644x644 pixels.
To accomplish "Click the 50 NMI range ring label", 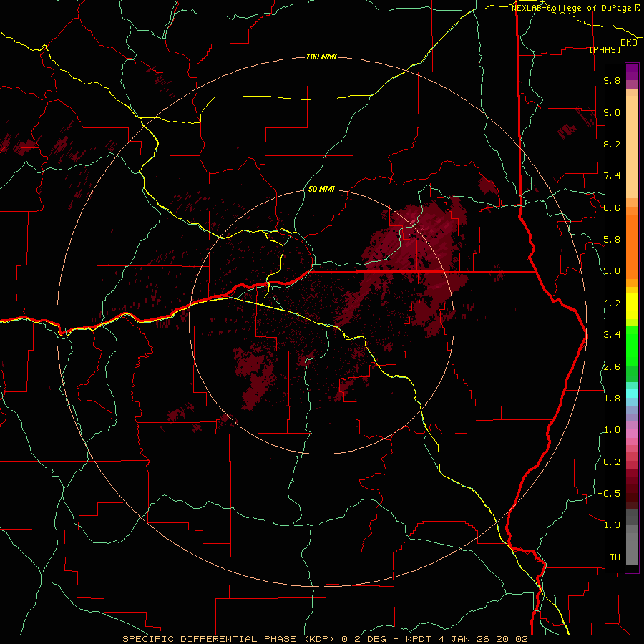I will click(x=321, y=190).
